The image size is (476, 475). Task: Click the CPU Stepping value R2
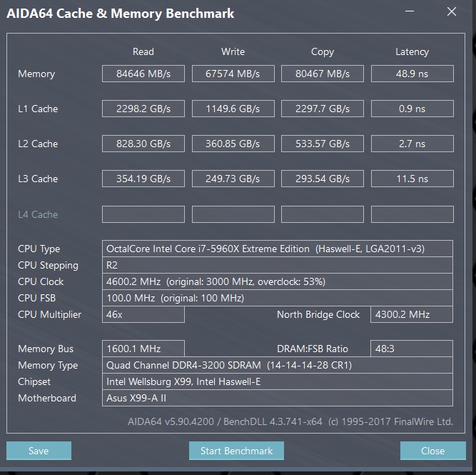(278, 265)
